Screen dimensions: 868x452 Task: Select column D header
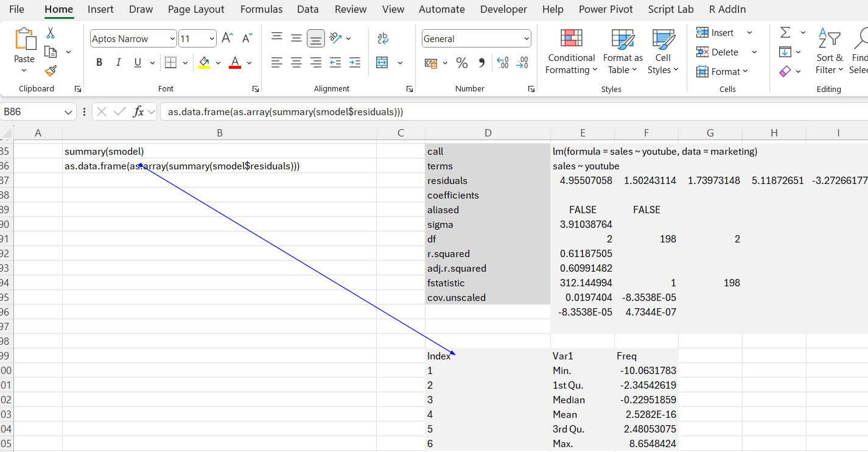tap(488, 133)
